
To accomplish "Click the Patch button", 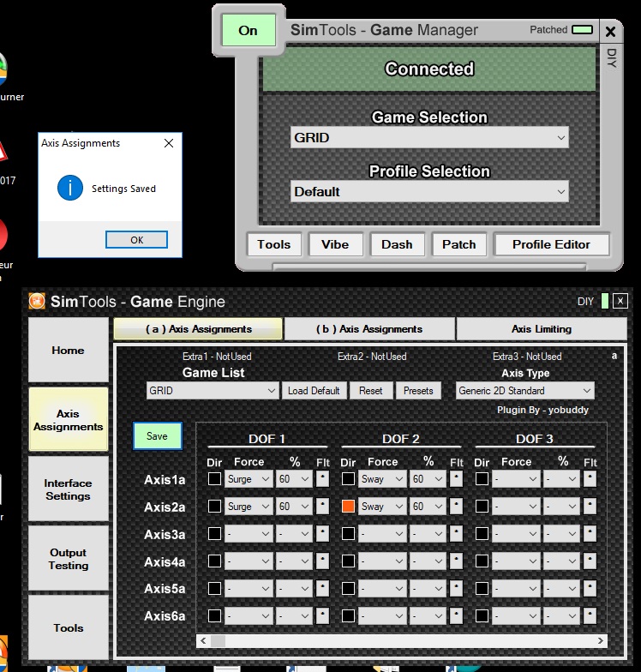I will (459, 244).
